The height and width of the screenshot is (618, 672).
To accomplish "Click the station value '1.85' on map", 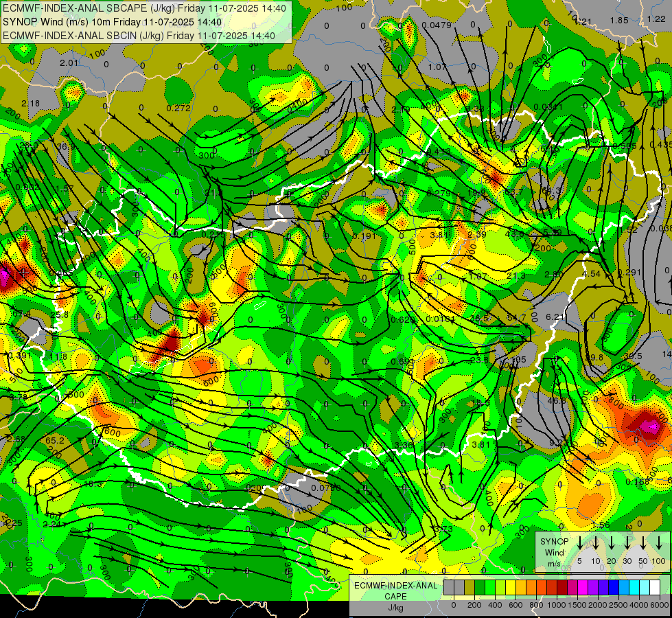I will pos(619,20).
